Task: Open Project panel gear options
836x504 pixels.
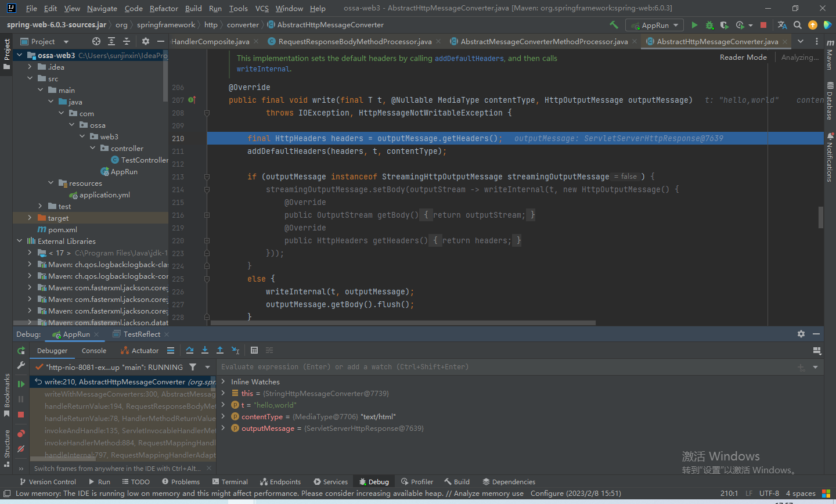Action: (x=146, y=41)
